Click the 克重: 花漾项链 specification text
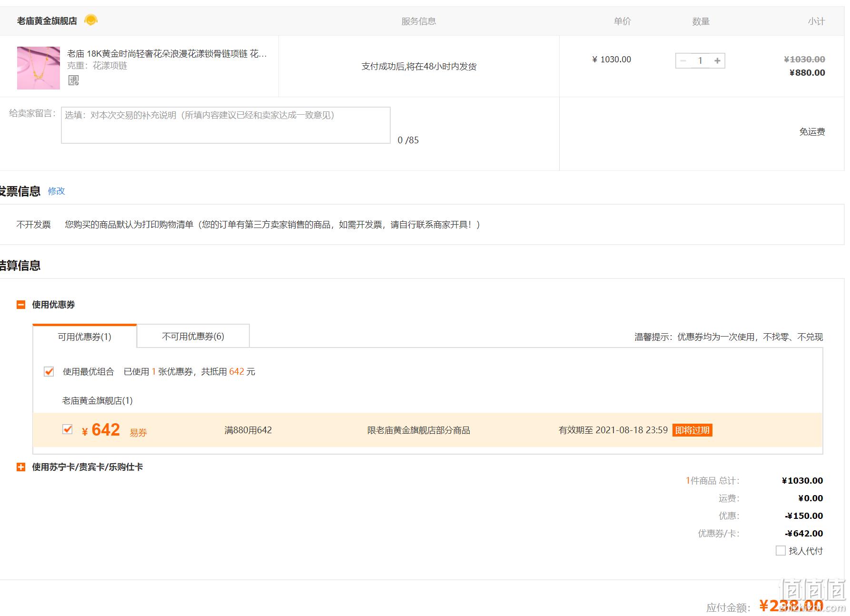The image size is (850, 616). (x=97, y=66)
